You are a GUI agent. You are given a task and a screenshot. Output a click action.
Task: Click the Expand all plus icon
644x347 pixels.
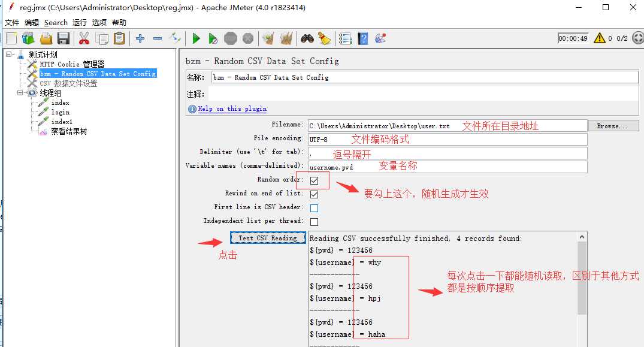[140, 38]
